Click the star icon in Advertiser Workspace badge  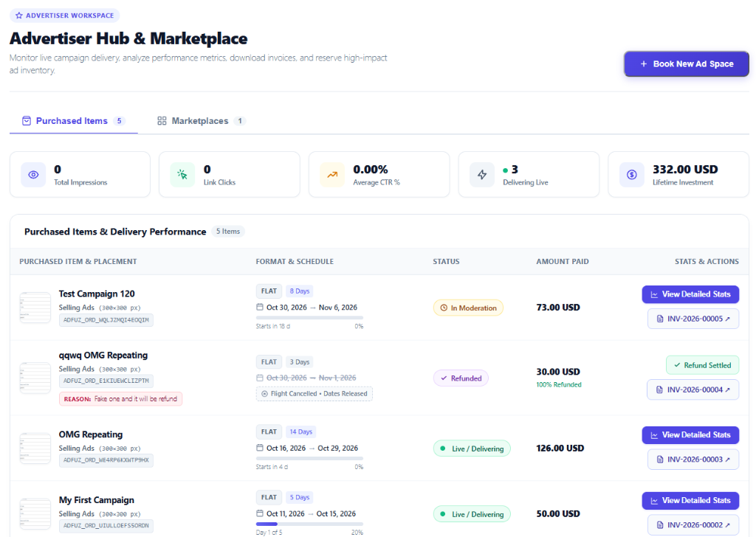18,15
